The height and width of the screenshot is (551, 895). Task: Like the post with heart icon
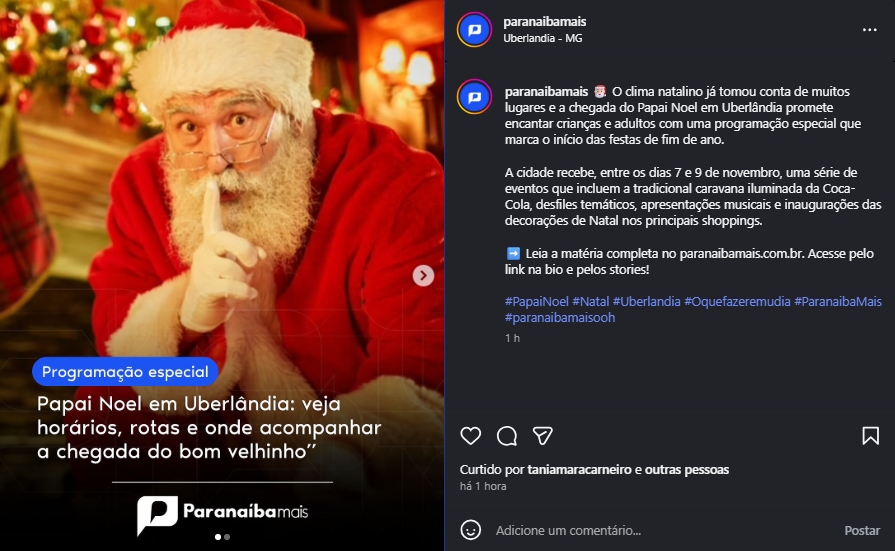pos(470,436)
